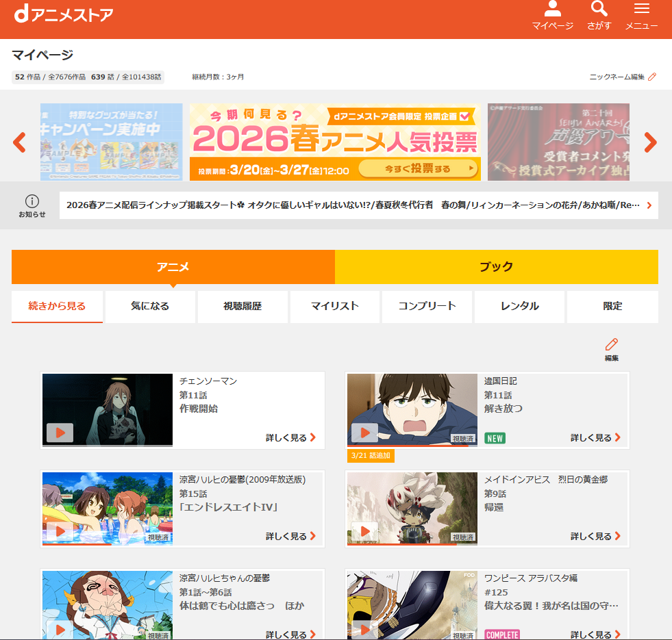Viewport: 672px width, 640px height.
Task: Open 詳しく見る for 違国日記
Action: [x=595, y=438]
